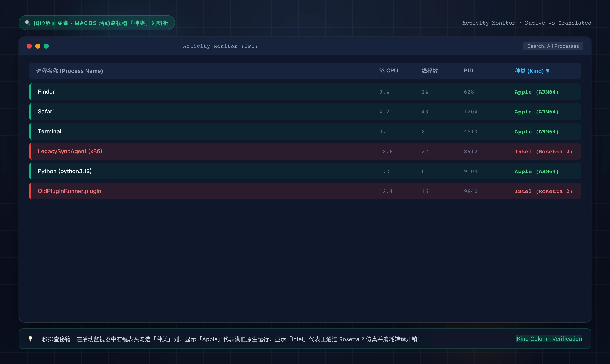Click the magnifying glass icon in the title badge
Viewport: 610px width, 364px height.
point(28,23)
